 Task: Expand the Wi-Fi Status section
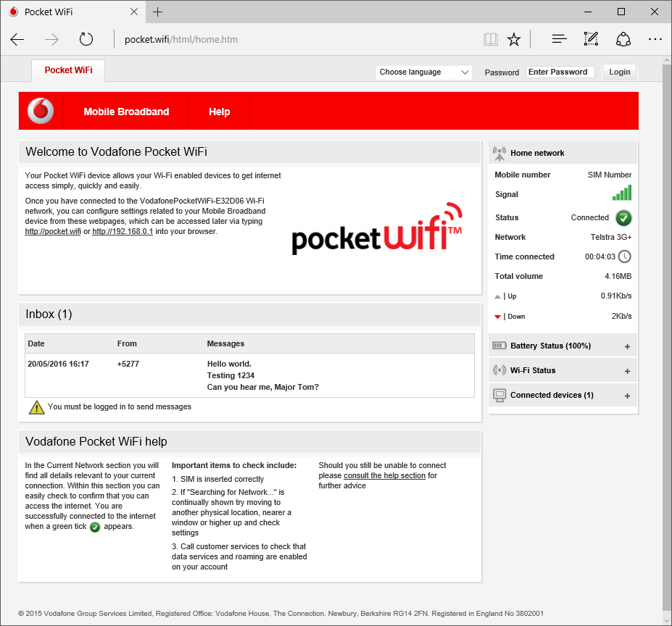click(563, 371)
